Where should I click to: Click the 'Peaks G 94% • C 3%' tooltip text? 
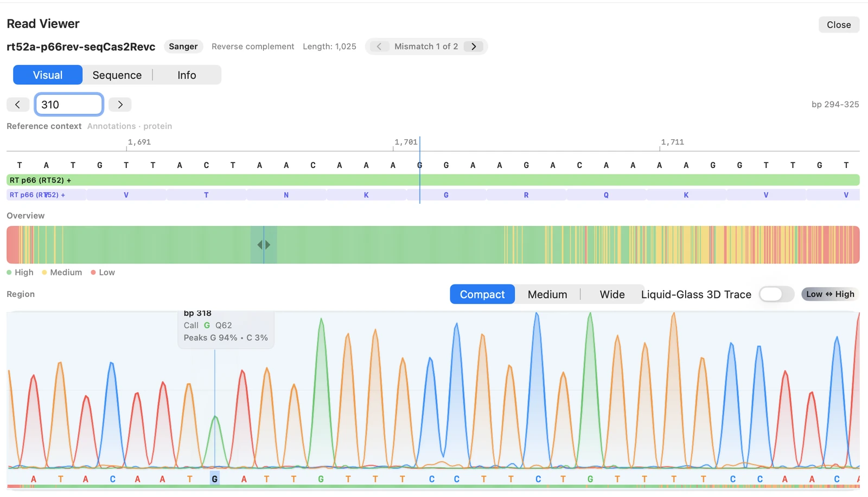pyautogui.click(x=226, y=338)
